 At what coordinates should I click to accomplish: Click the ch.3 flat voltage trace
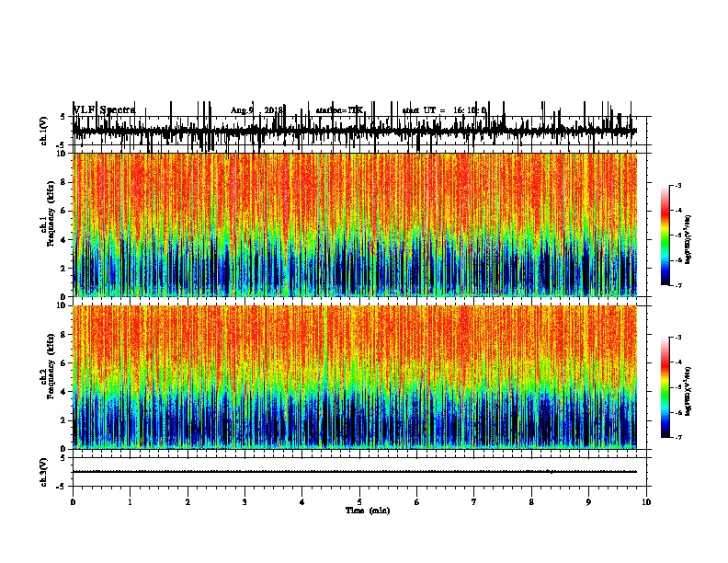355,472
